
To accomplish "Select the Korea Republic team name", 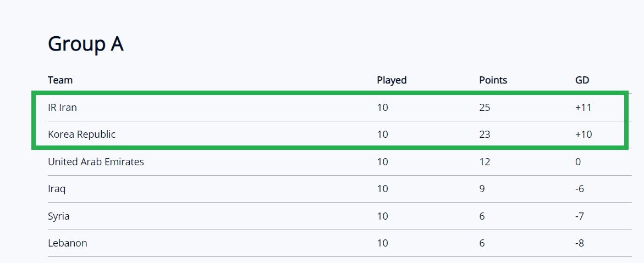I will (81, 135).
